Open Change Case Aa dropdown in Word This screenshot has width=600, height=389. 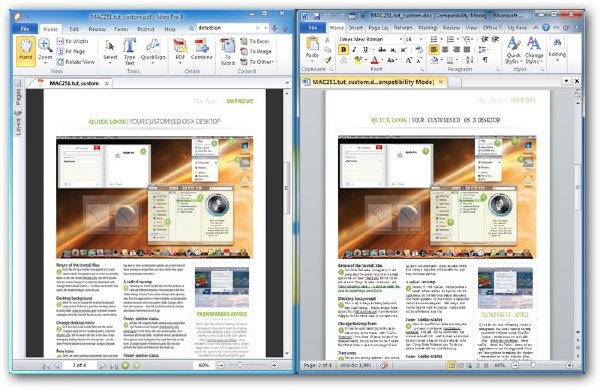coord(392,60)
